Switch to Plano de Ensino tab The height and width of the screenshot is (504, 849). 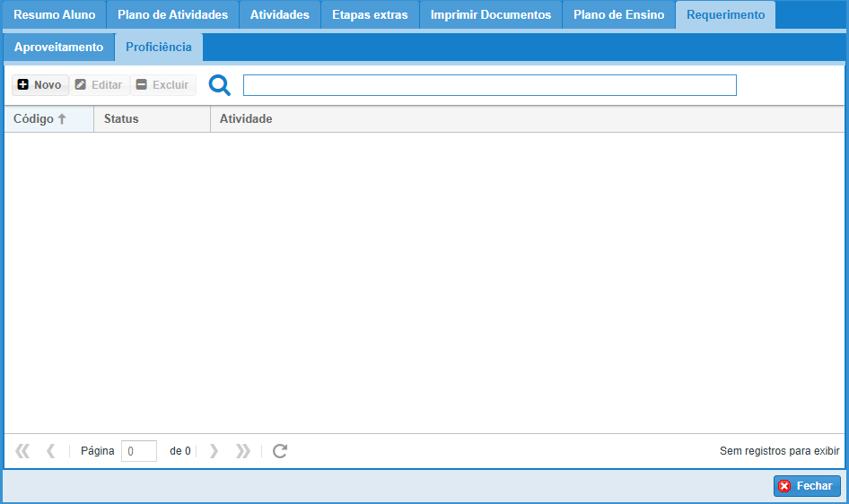618,15
